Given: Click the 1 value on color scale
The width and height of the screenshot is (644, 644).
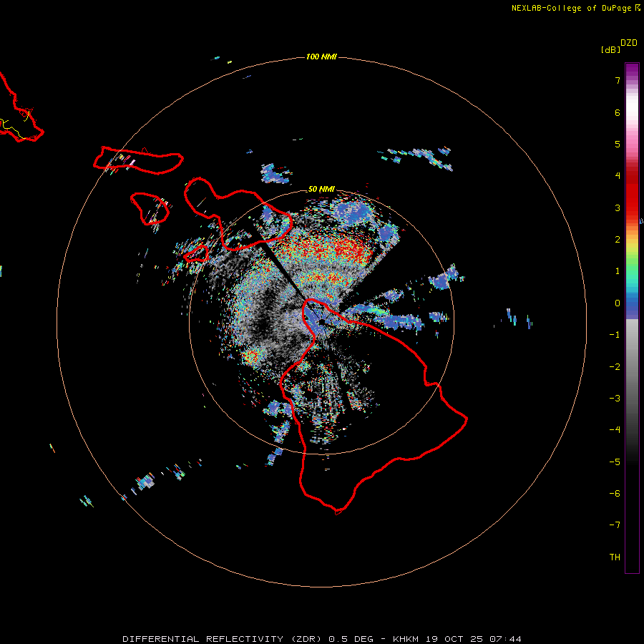Looking at the screenshot, I should coord(618,271).
